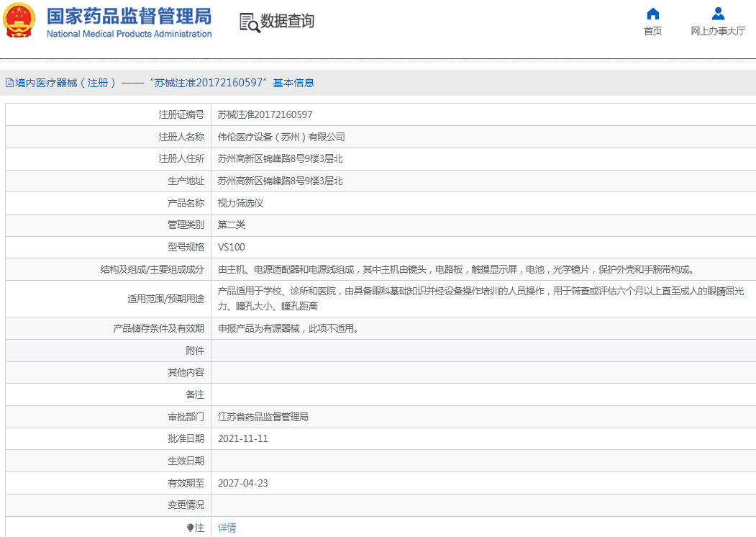
Task: Select model value VS100
Action: click(x=232, y=247)
